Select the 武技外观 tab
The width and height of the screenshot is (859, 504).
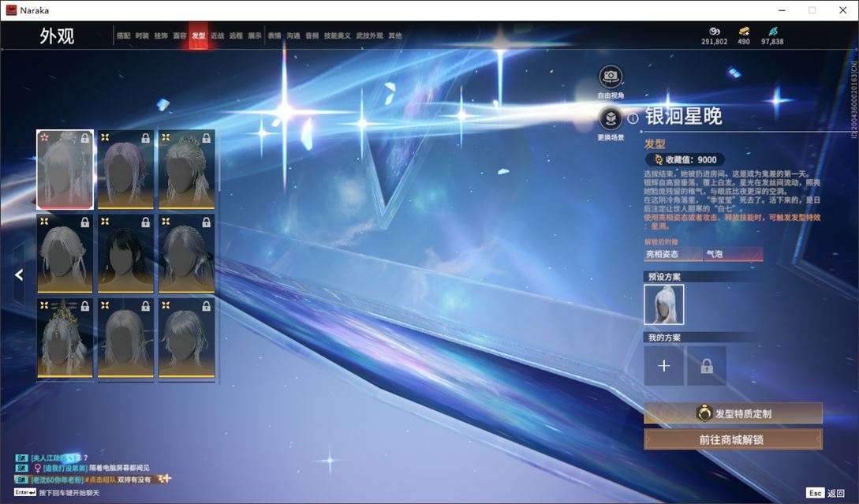(x=369, y=35)
